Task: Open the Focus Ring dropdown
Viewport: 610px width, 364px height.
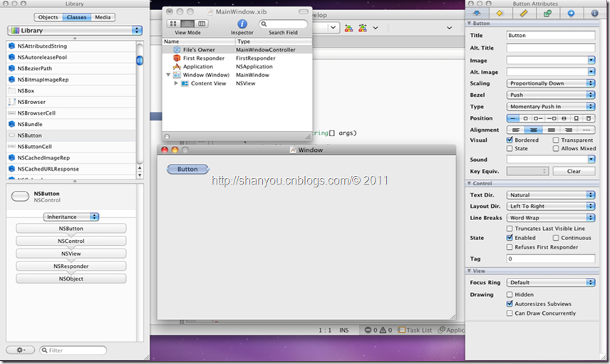Action: pyautogui.click(x=550, y=283)
